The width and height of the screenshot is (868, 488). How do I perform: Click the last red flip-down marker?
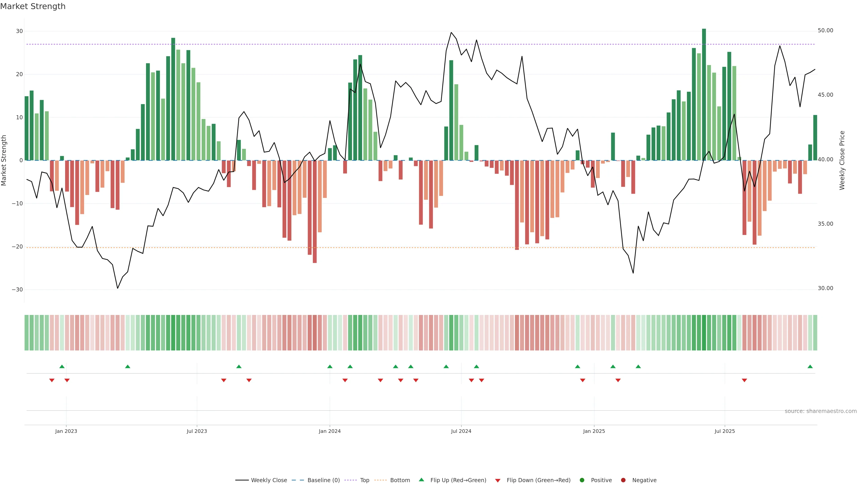click(x=744, y=380)
